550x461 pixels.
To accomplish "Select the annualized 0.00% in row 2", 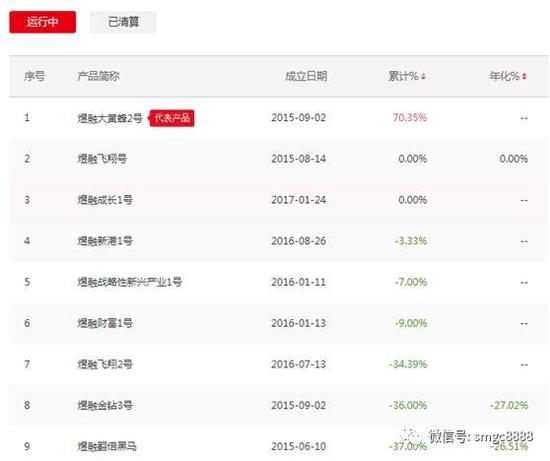I will click(514, 159).
